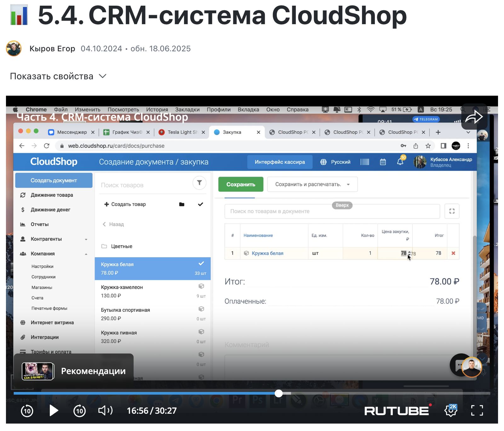The height and width of the screenshot is (431, 504).
Task: Open the Chrome tab list chevron
Action: pos(468,132)
